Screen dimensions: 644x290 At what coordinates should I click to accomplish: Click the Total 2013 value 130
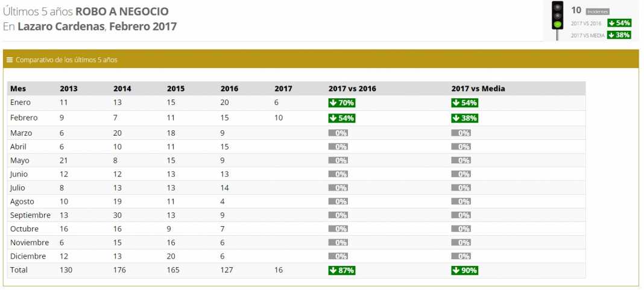pos(66,270)
